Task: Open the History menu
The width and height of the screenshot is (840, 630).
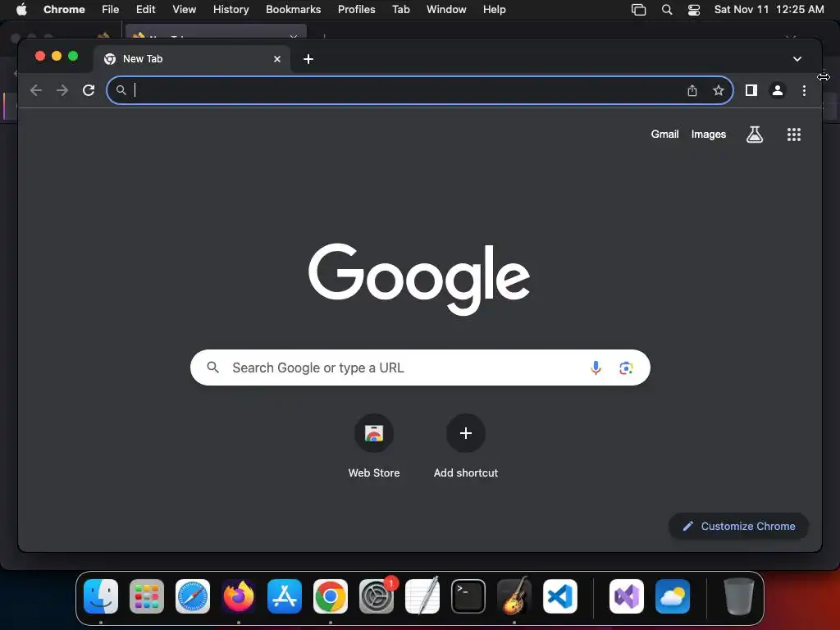Action: (x=231, y=10)
